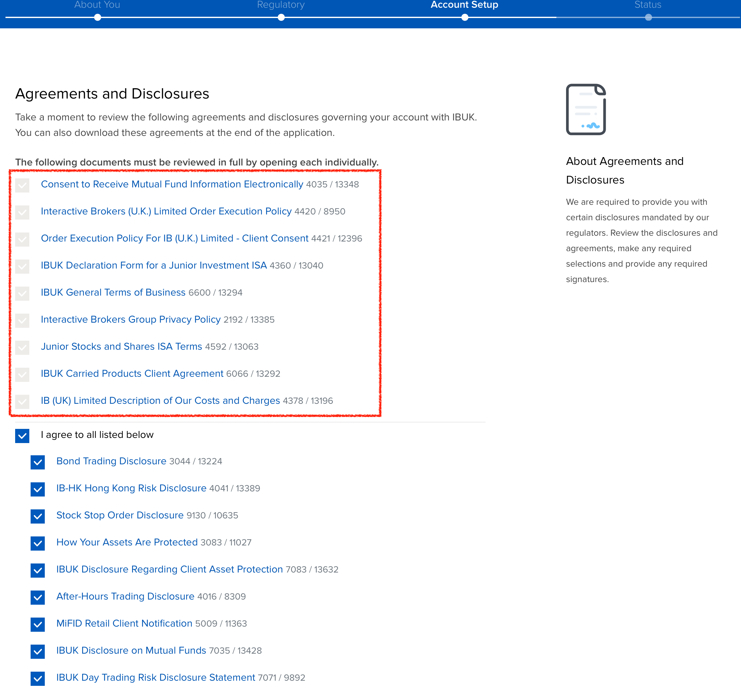Click the Regulatory progress step dot
Viewport: 741px width, 700px height.
pyautogui.click(x=281, y=17)
